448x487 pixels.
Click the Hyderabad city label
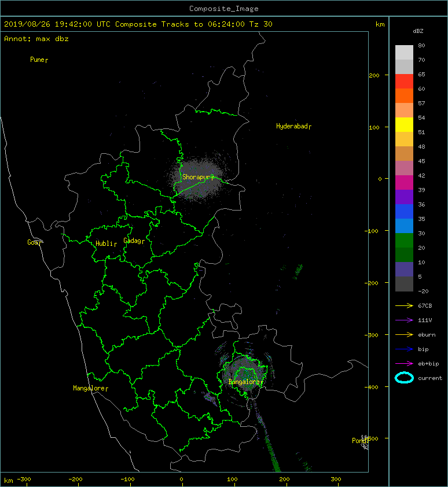[293, 126]
